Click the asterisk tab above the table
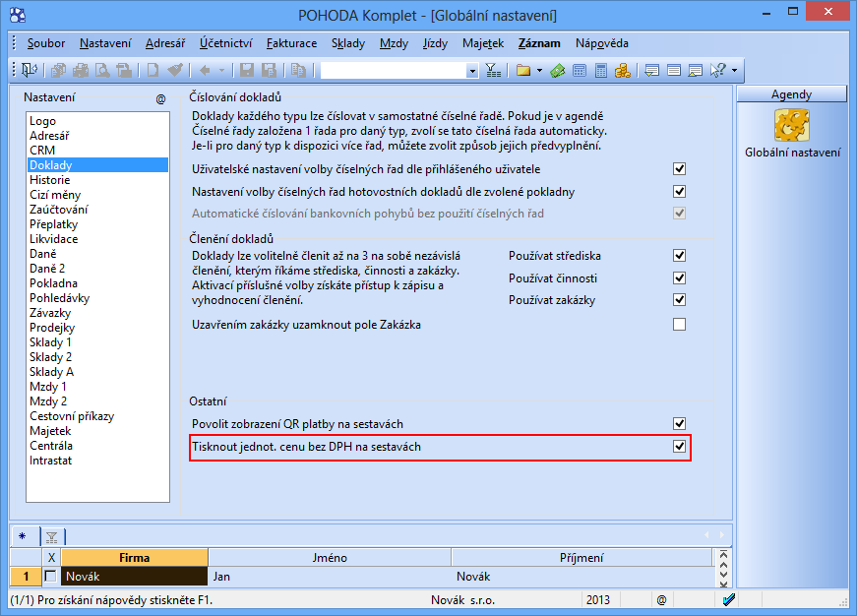Screen dimensions: 857x616 23,536
